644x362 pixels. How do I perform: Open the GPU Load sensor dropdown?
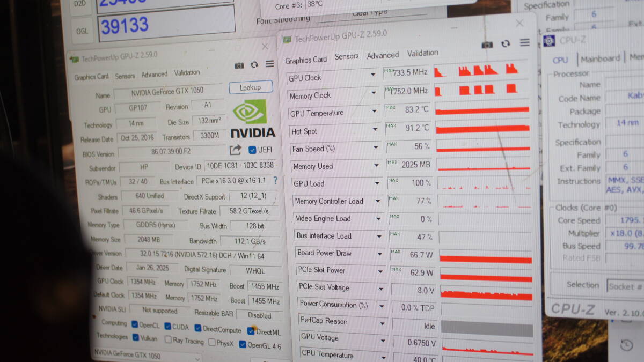point(377,182)
